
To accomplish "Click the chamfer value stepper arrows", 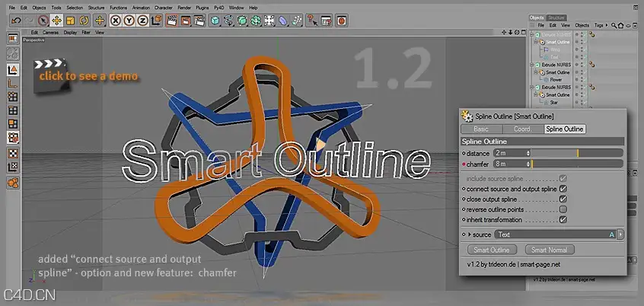I will (x=528, y=164).
